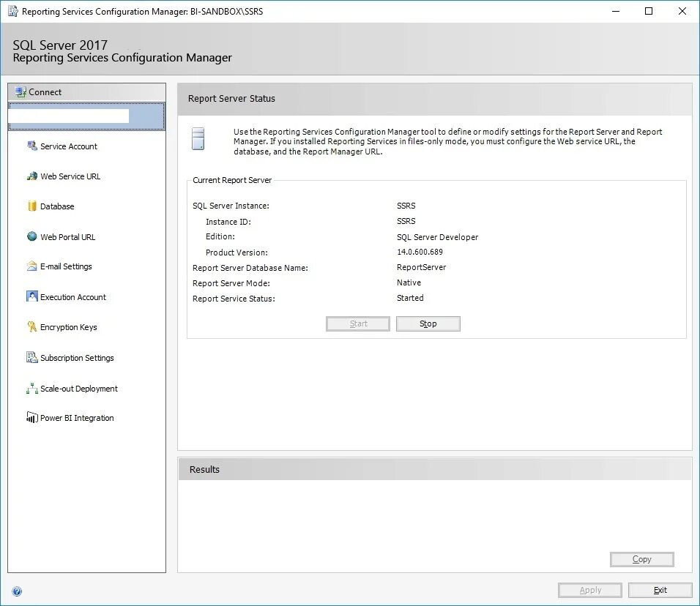The image size is (700, 606).
Task: Click the Power BI Integration chart icon
Action: pos(31,417)
